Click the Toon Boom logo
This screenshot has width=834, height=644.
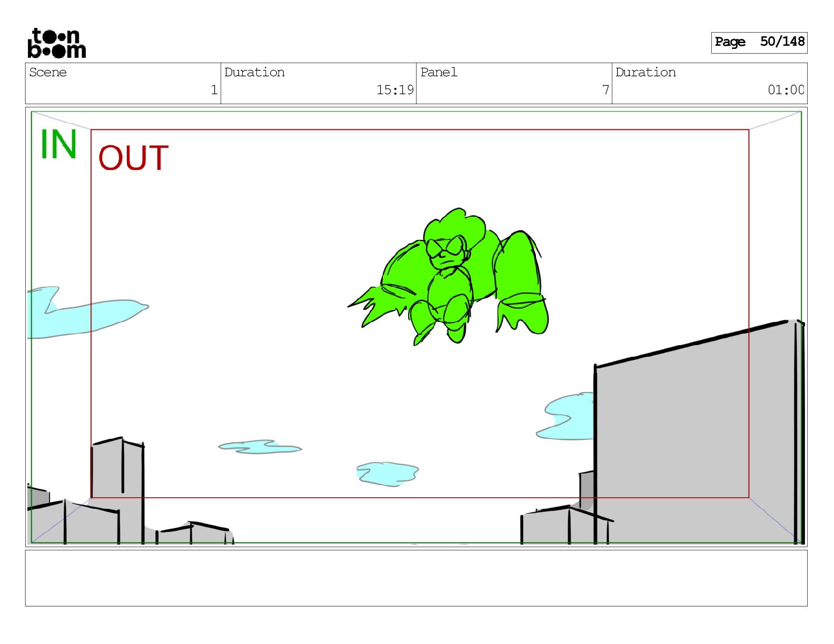(x=56, y=43)
